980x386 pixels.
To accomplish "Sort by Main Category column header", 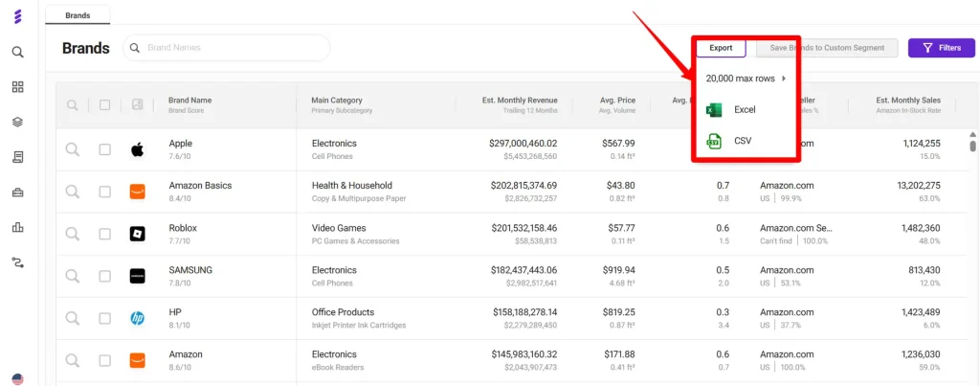I will pyautogui.click(x=337, y=101).
